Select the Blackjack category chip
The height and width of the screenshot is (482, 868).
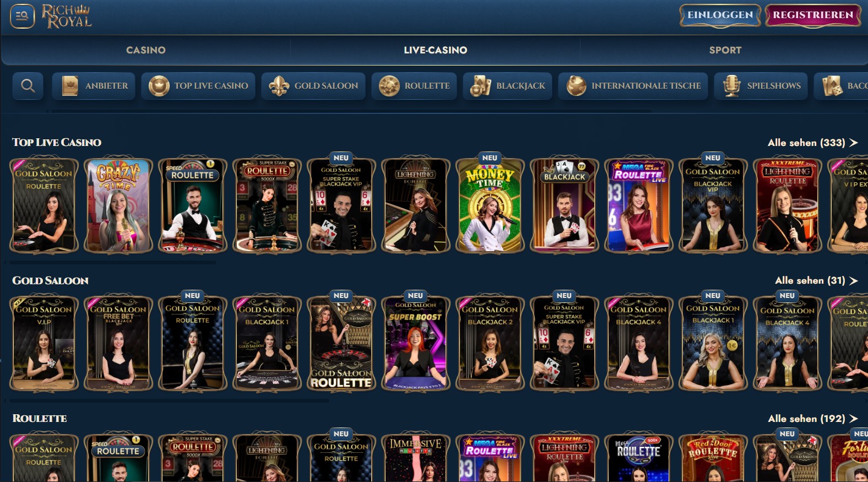[508, 86]
